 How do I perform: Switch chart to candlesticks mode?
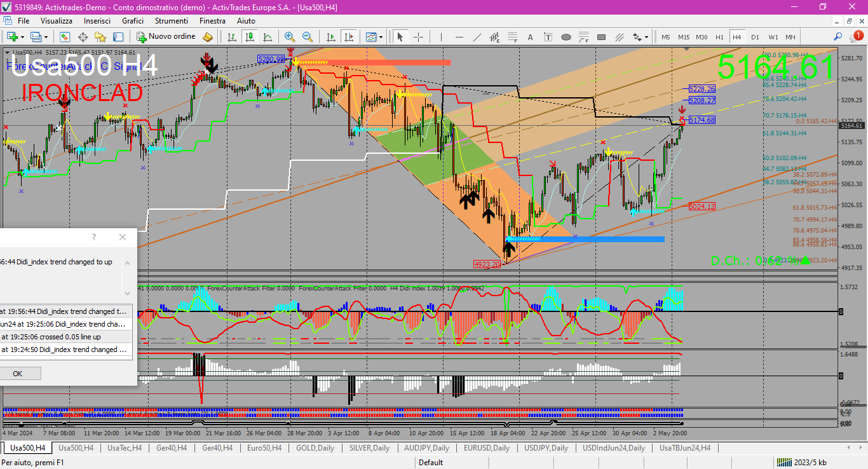(250, 37)
